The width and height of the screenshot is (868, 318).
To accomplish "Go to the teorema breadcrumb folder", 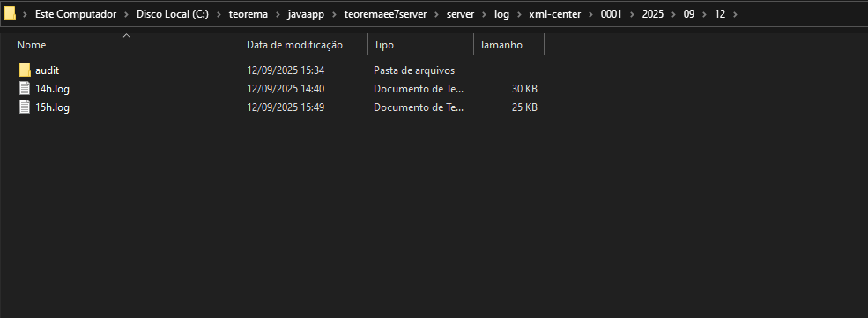I will pyautogui.click(x=249, y=14).
